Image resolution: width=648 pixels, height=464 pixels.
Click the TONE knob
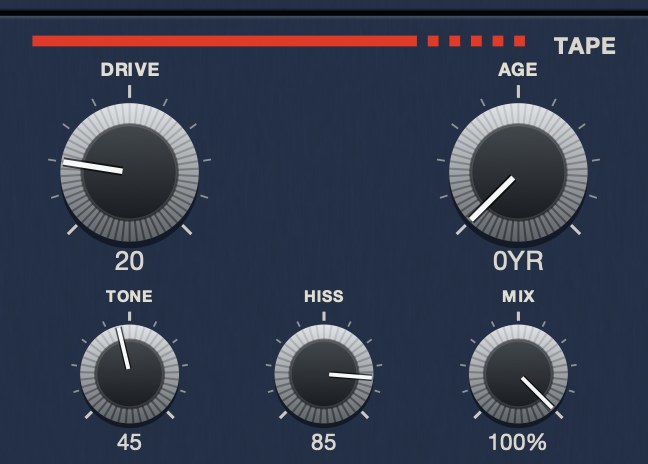tap(130, 374)
